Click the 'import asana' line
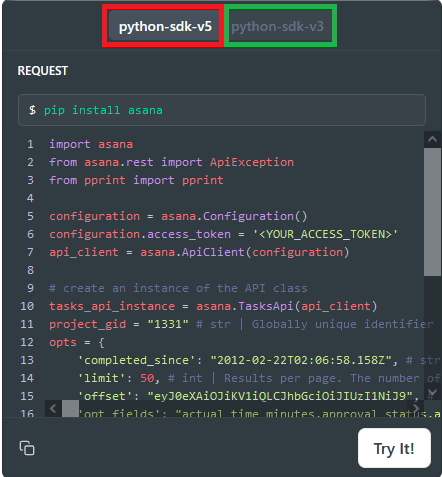 coord(91,144)
